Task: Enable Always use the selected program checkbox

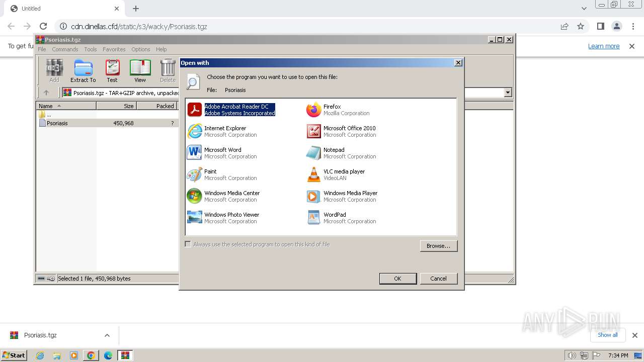Action: pos(188,244)
